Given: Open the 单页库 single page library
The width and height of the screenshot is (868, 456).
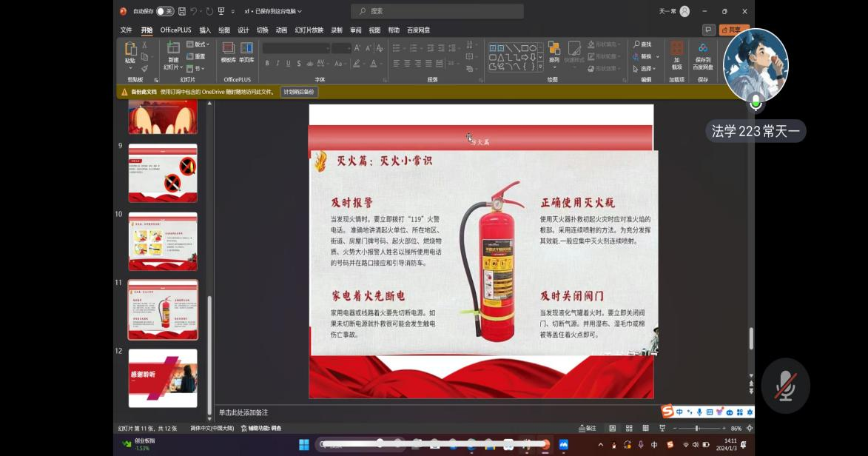Looking at the screenshot, I should (246, 53).
